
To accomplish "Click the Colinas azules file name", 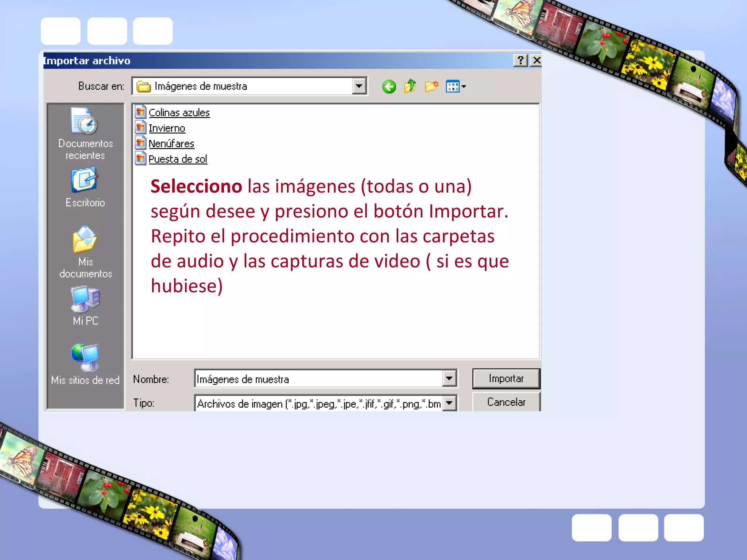I will coord(179,113).
